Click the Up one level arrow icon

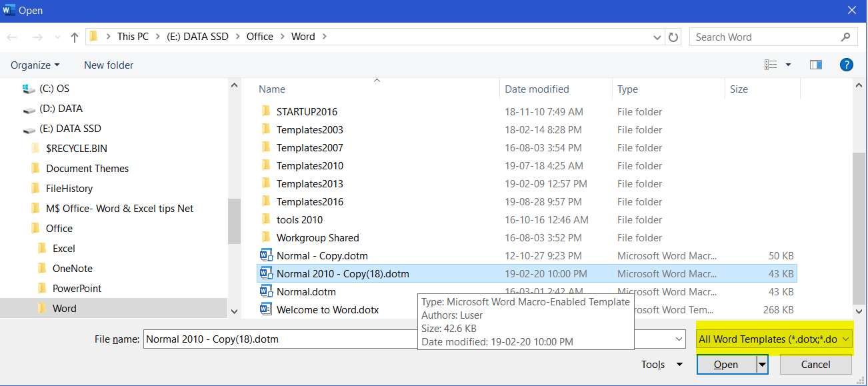click(x=74, y=37)
